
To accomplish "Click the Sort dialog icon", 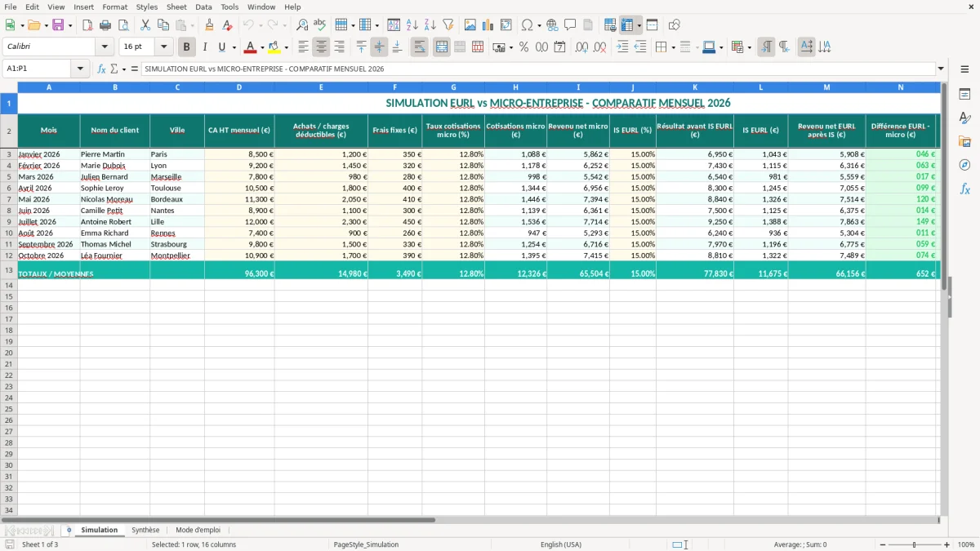I will point(394,25).
